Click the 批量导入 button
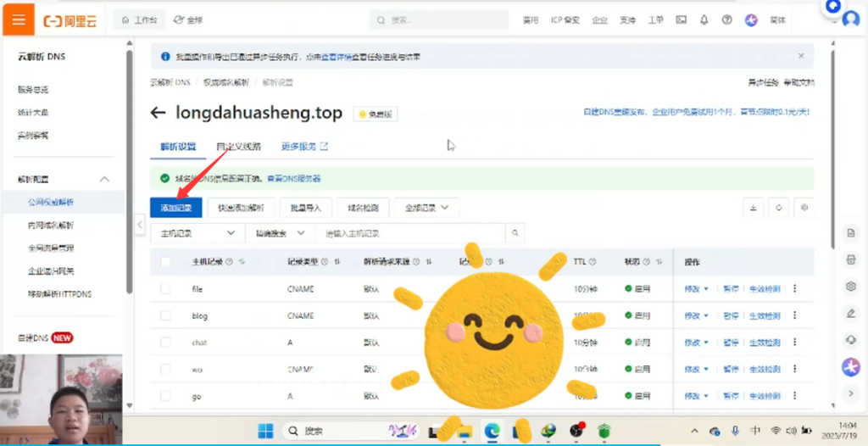Image resolution: width=868 pixels, height=446 pixels. coord(306,208)
